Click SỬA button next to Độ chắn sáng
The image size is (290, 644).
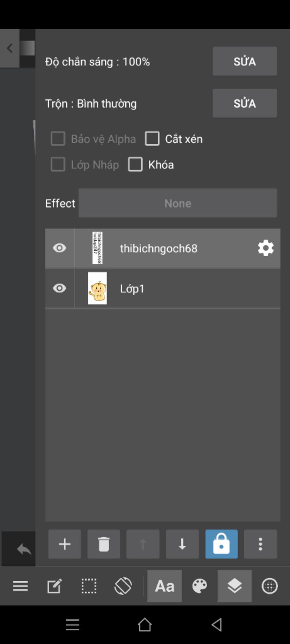pos(245,61)
